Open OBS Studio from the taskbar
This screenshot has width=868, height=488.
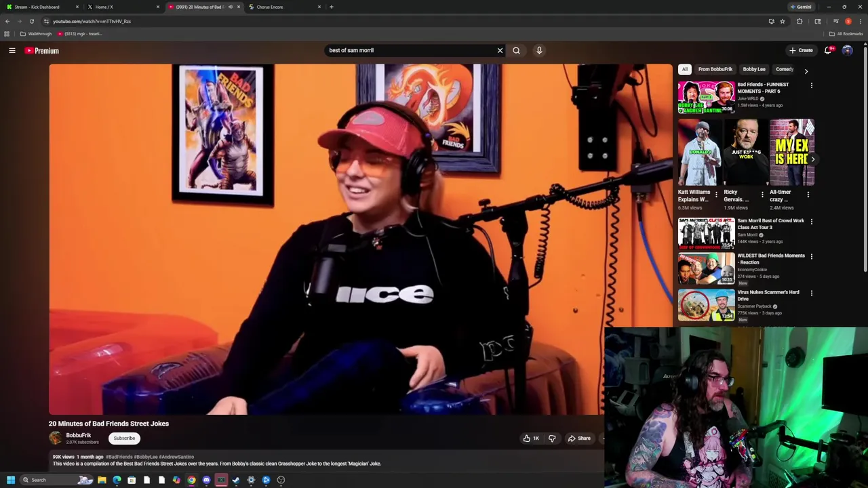pyautogui.click(x=281, y=480)
